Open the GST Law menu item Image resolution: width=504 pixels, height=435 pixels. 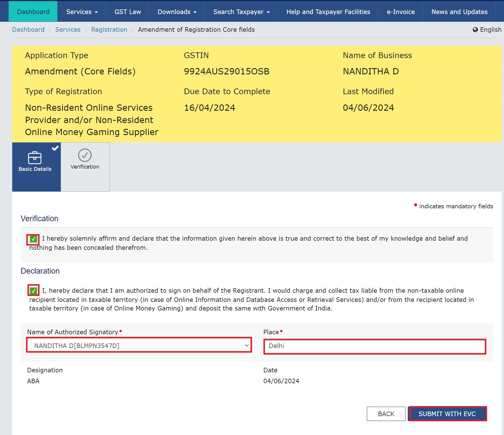(x=127, y=12)
